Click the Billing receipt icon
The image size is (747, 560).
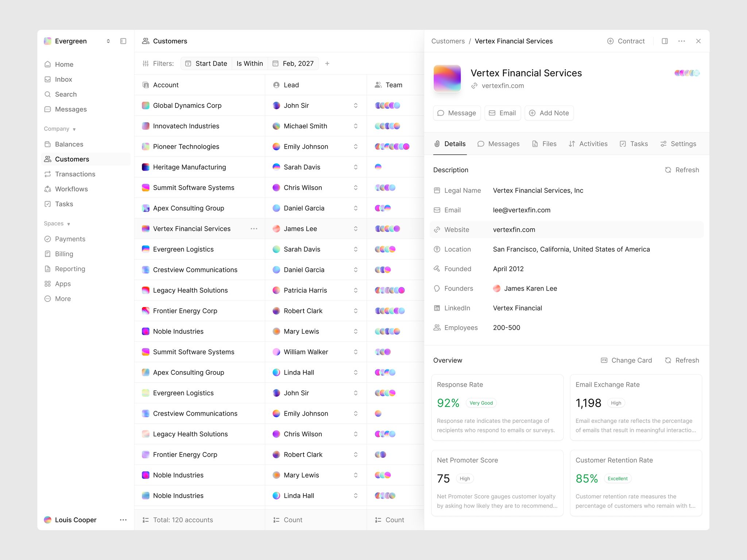pos(47,254)
